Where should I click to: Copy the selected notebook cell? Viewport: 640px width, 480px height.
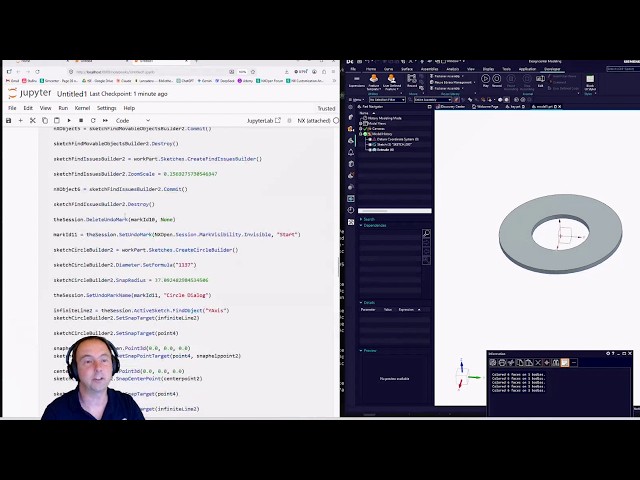click(45, 120)
